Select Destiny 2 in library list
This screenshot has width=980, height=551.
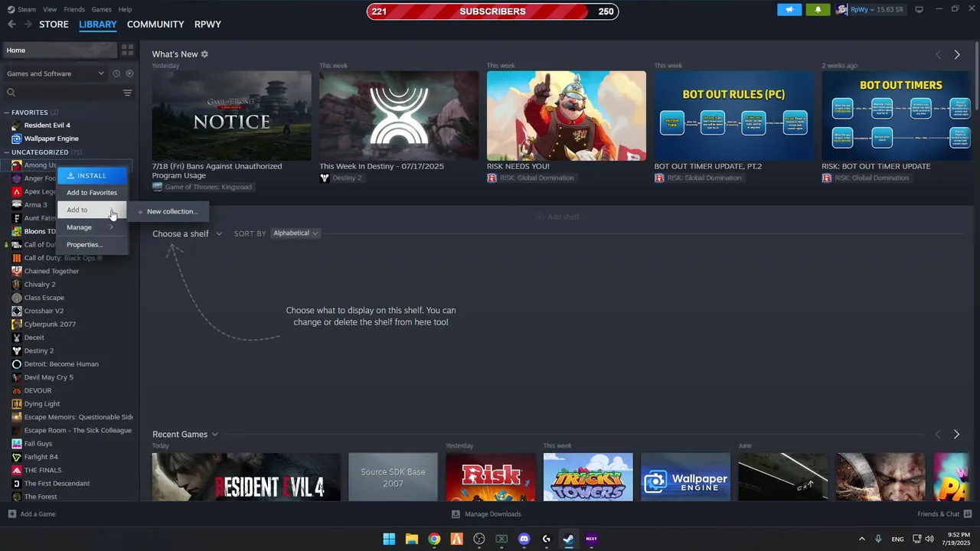coord(38,350)
